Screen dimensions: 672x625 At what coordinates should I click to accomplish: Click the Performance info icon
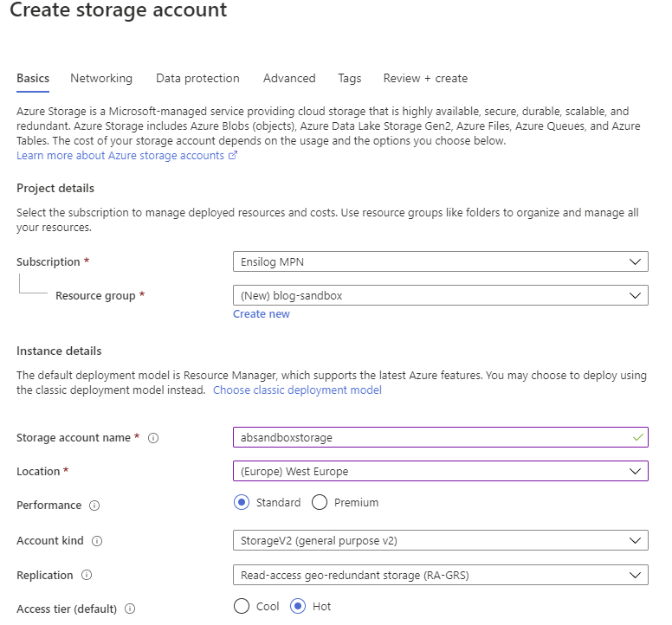pyautogui.click(x=94, y=506)
